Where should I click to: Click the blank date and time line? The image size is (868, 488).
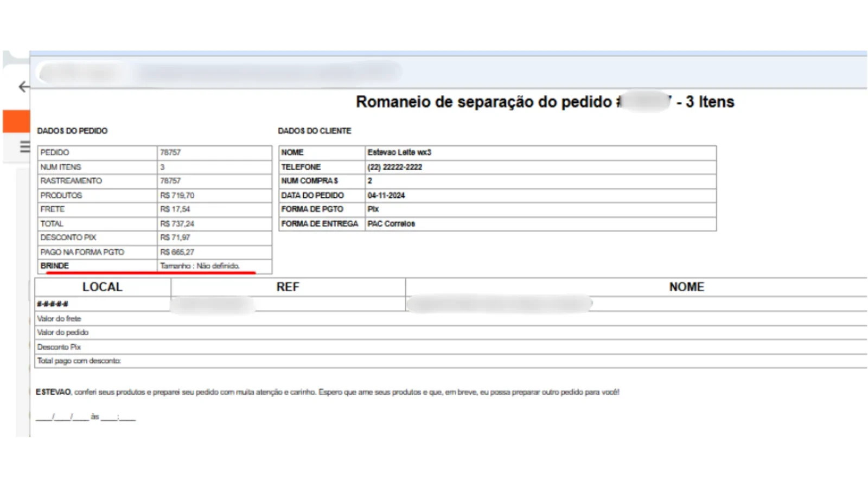(x=86, y=417)
